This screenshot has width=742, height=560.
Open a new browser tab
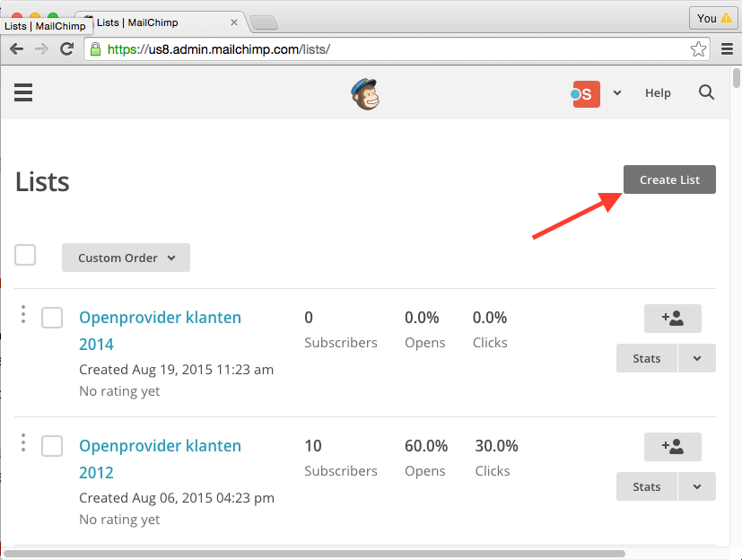coord(264,22)
